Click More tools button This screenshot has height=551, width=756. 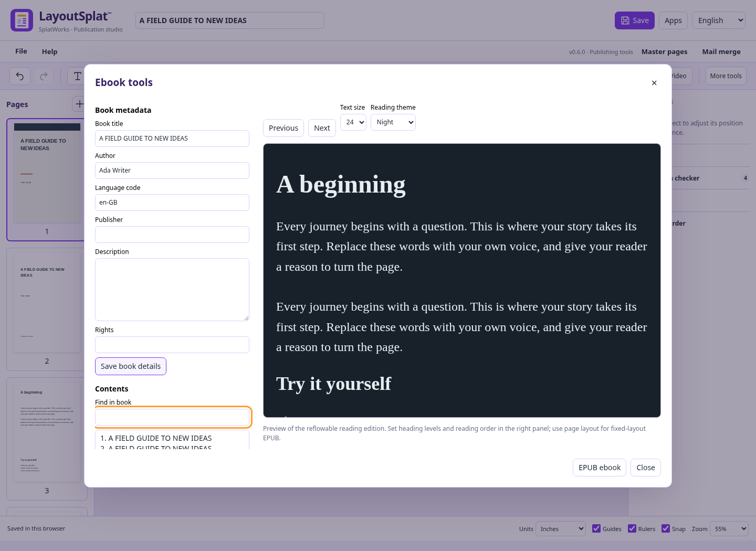click(x=726, y=76)
